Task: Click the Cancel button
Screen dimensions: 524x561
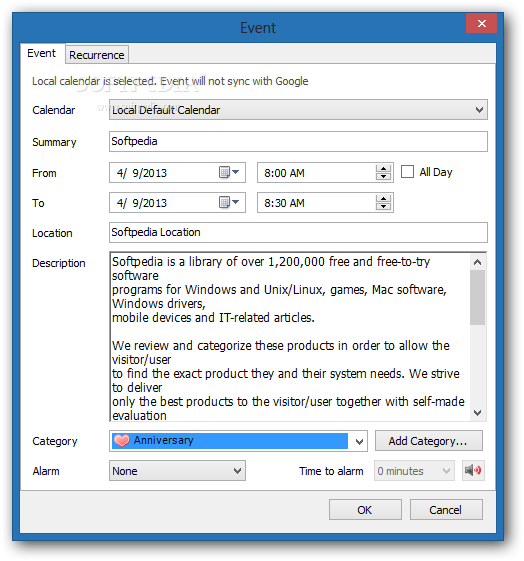Action: pos(446,510)
